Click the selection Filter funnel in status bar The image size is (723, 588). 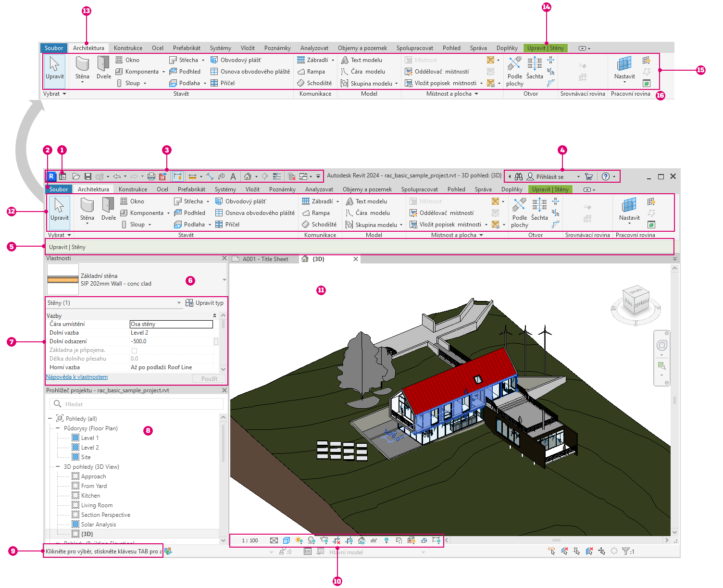tap(625, 551)
